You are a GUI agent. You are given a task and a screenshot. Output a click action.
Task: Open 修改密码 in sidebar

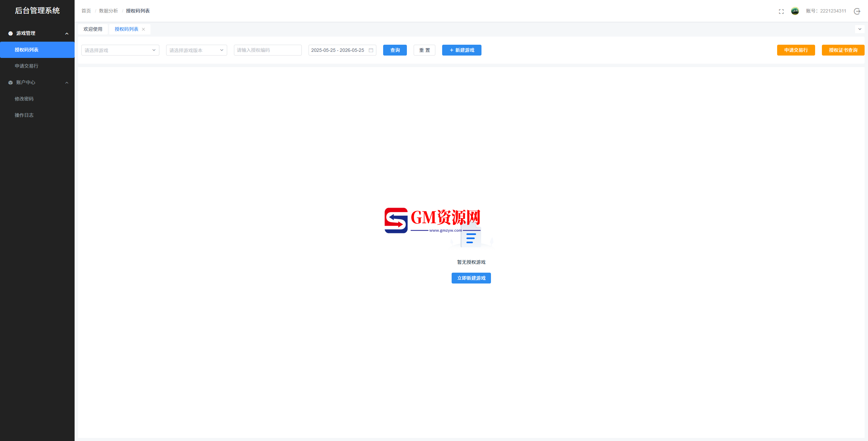37,99
